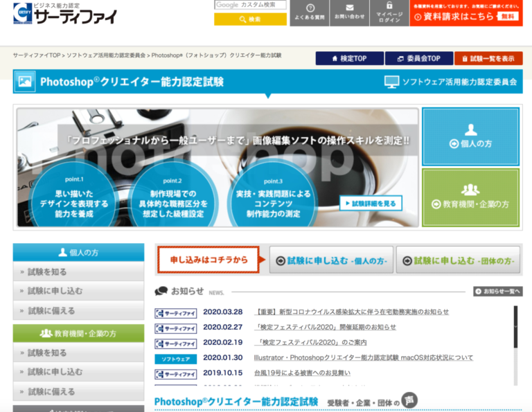
Task: Click 試験詳細を見る button on the banner
Action: [x=371, y=203]
